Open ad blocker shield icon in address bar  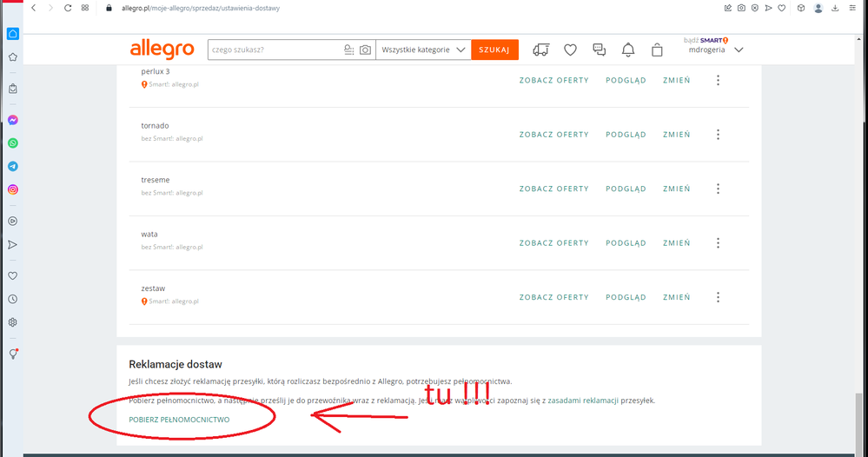[x=755, y=8]
